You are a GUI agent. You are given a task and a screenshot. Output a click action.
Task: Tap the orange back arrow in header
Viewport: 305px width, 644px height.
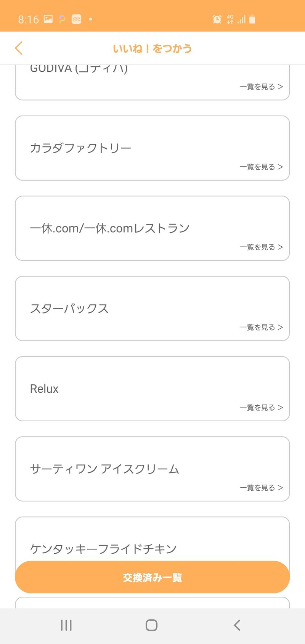click(19, 48)
